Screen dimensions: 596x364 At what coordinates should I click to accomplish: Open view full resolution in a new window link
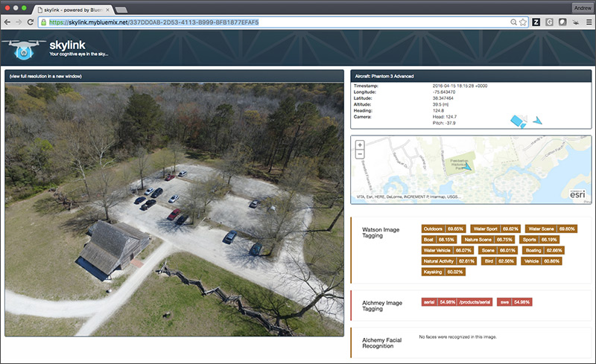tap(45, 77)
